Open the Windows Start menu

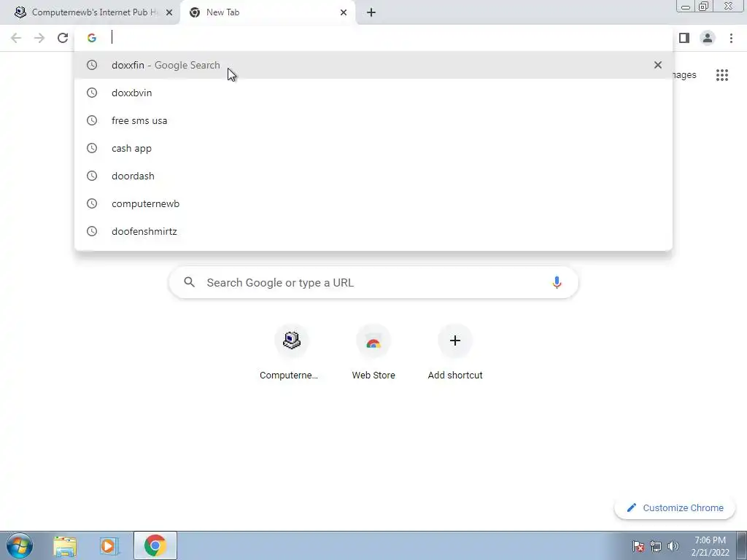[x=20, y=545]
